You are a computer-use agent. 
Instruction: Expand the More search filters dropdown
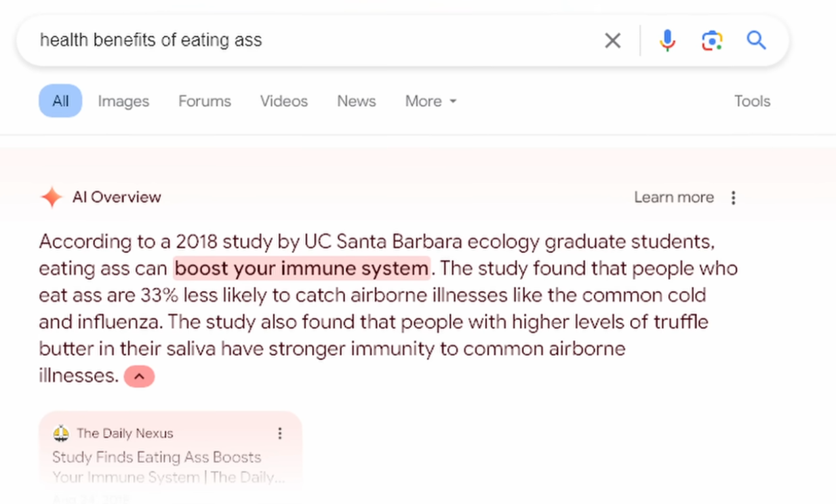[x=431, y=101]
